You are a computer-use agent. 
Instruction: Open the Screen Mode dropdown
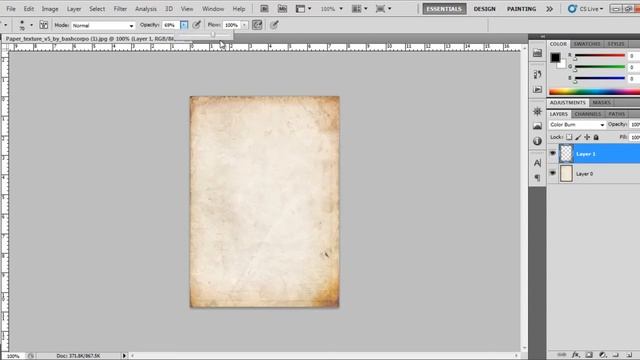383,9
